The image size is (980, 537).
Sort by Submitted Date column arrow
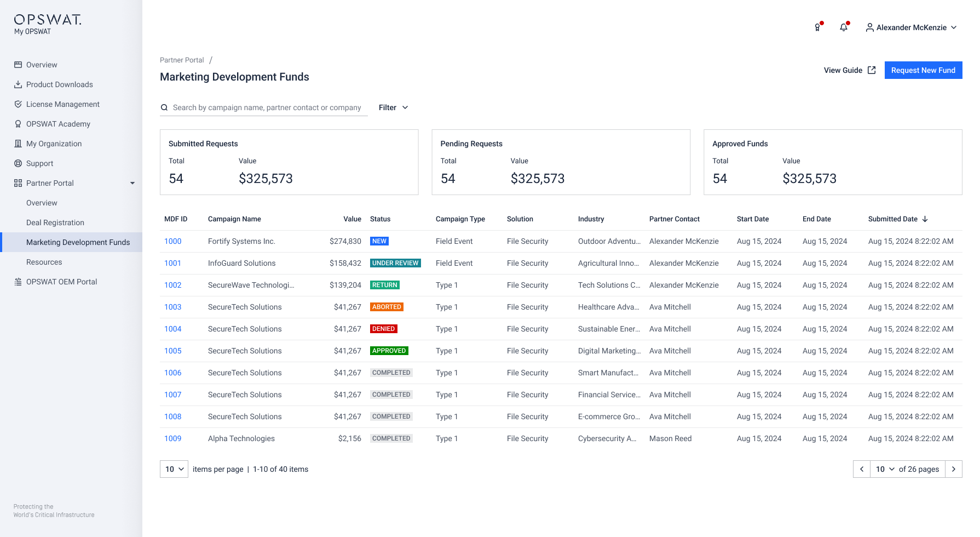925,219
